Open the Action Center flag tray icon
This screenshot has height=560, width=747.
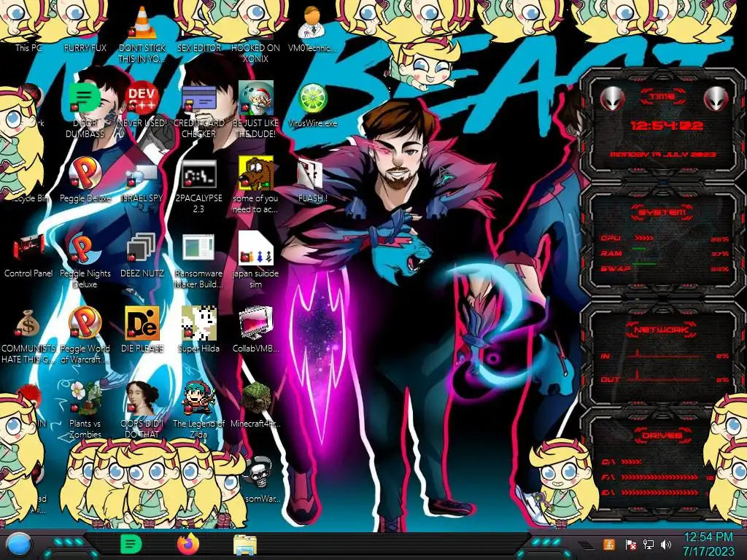pyautogui.click(x=631, y=544)
